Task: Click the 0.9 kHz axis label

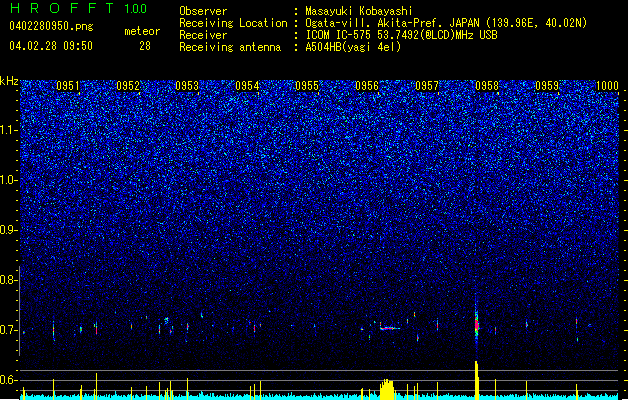Action: [8, 230]
